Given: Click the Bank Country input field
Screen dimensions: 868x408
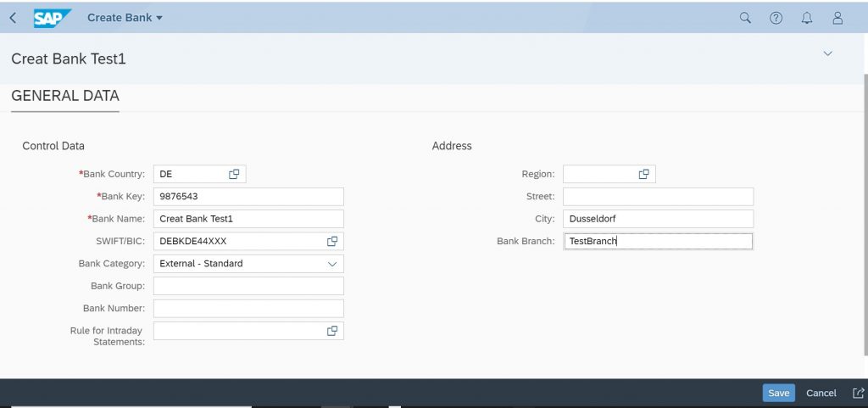Looking at the screenshot, I should (x=199, y=174).
